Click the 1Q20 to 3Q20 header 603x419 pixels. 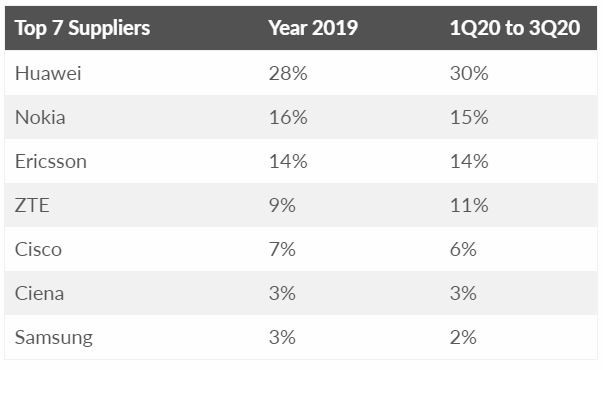(514, 28)
